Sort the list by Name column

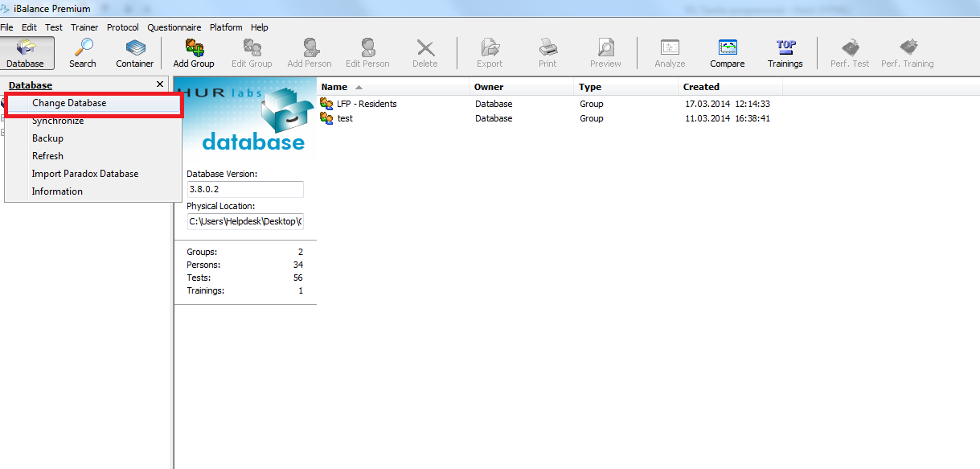(393, 87)
